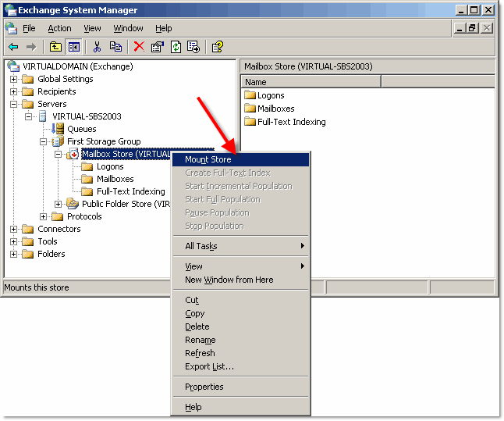Collapse the VIRTUAL-SBS2003 node
The width and height of the screenshot is (504, 421).
pos(28,116)
